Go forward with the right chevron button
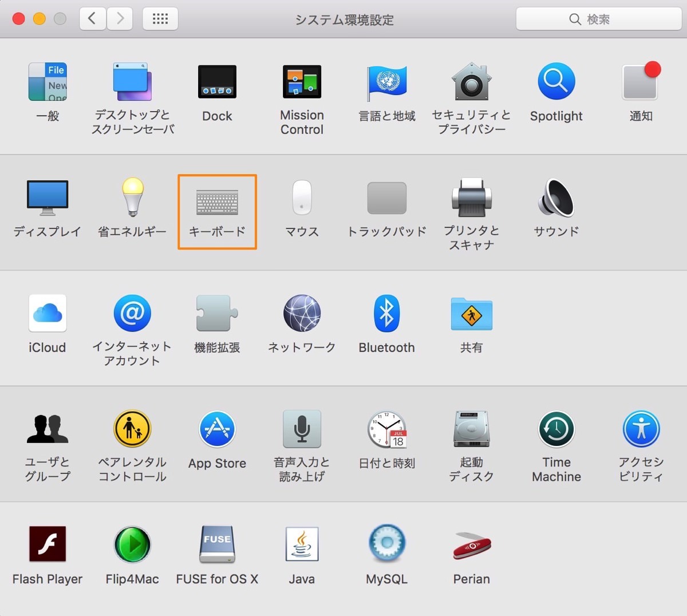Screen dimensions: 687x616 [x=120, y=19]
